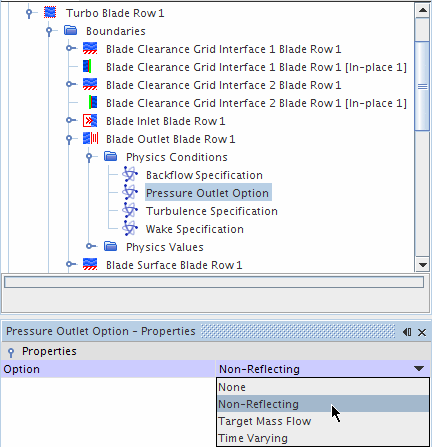432x447 pixels.
Task: Click the Backflow Specification condition icon
Action: click(x=130, y=175)
